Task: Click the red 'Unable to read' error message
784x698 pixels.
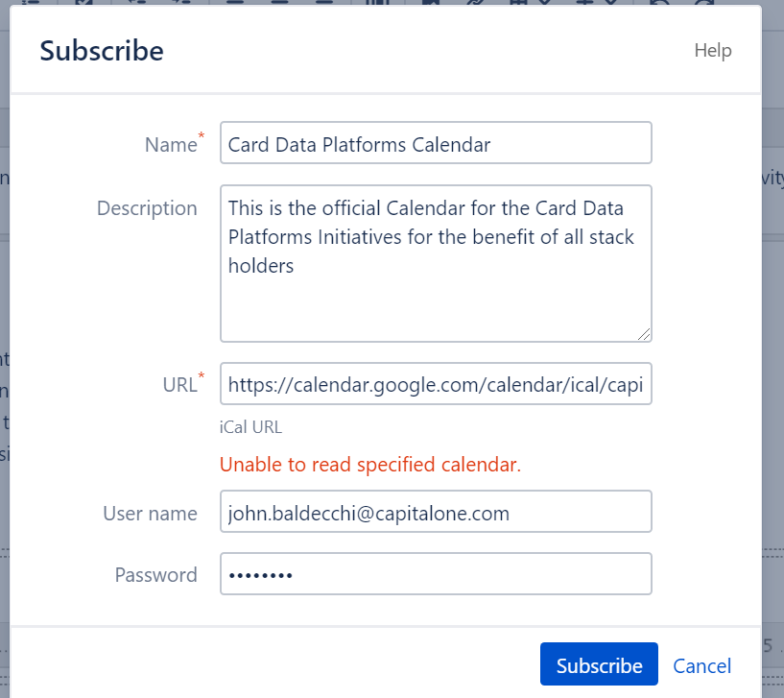Action: coord(369,466)
